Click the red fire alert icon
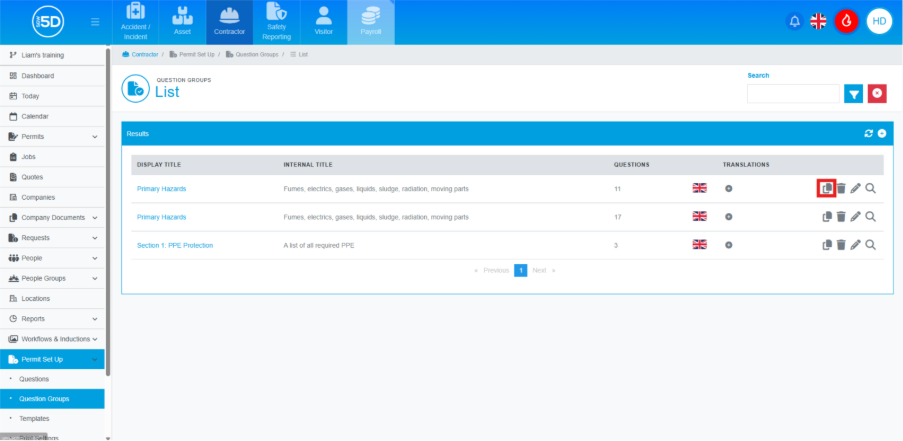Screen dimensions: 903x441 (x=846, y=22)
